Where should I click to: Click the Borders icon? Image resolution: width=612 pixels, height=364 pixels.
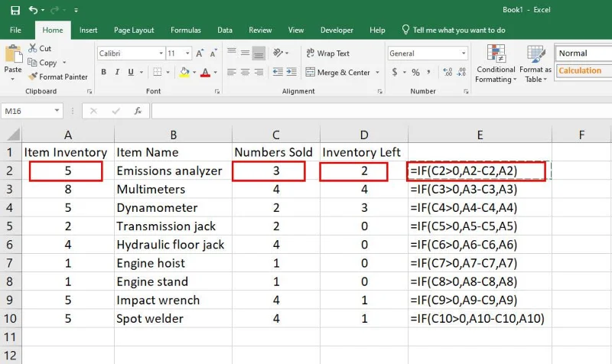[x=158, y=72]
